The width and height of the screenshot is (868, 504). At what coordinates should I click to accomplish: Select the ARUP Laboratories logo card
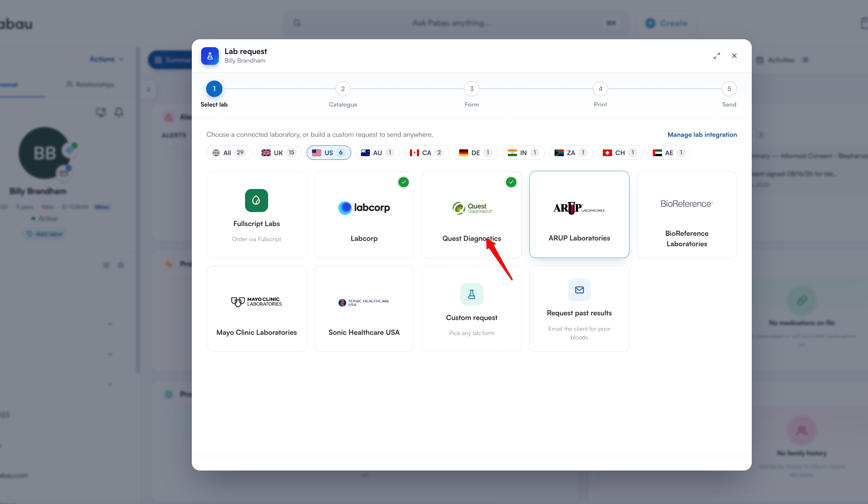pyautogui.click(x=579, y=215)
